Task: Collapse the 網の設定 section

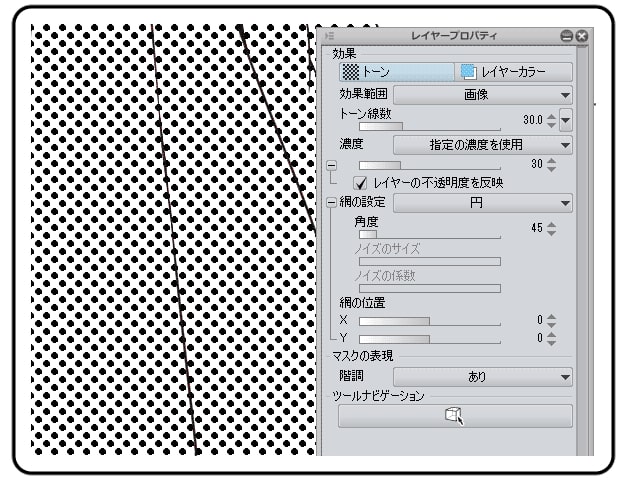Action: pos(331,203)
